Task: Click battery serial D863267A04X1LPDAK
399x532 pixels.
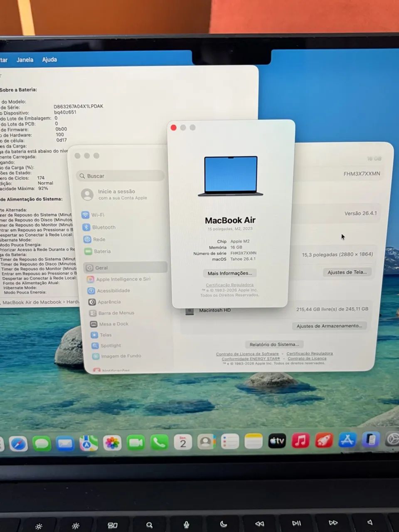Action: tap(79, 106)
